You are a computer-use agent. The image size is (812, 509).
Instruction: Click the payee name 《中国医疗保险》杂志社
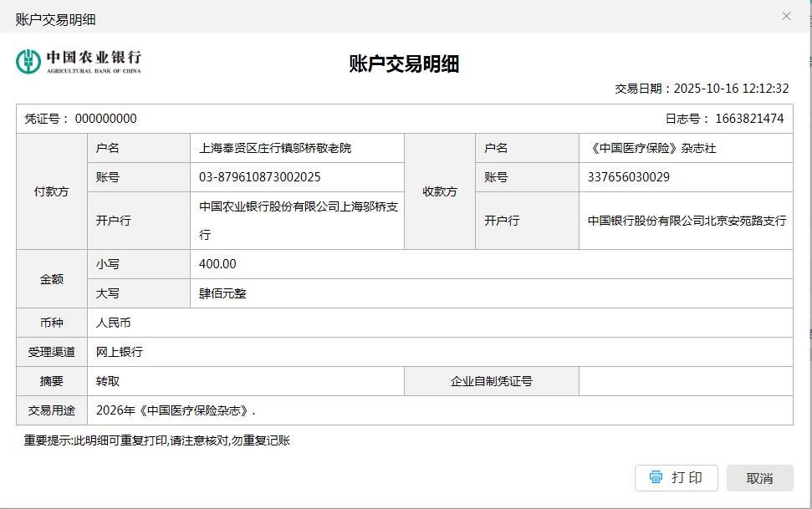point(652,148)
